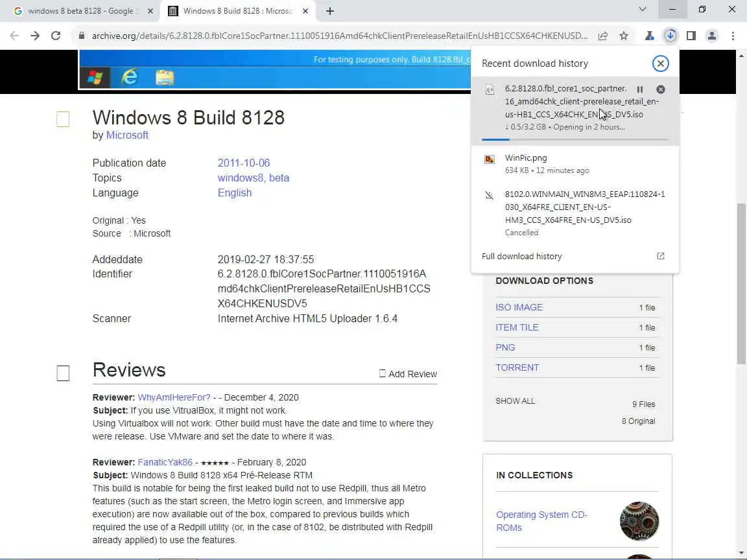Open the side panel icon
This screenshot has height=560, width=747.
(x=691, y=36)
